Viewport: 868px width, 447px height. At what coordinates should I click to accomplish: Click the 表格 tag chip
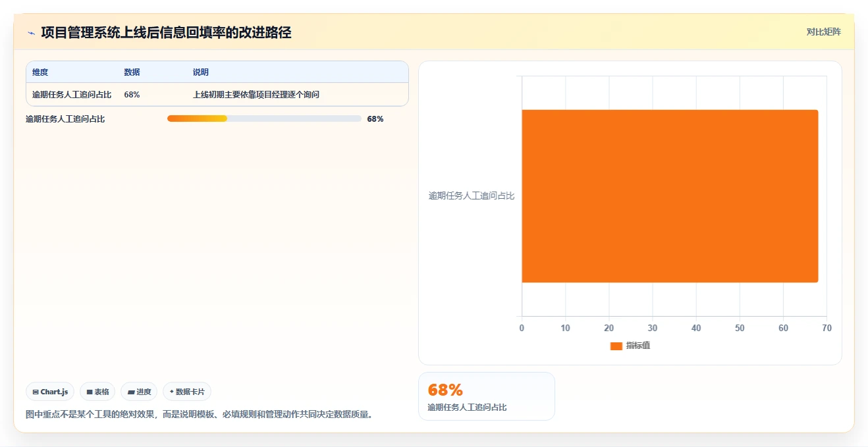coord(97,392)
